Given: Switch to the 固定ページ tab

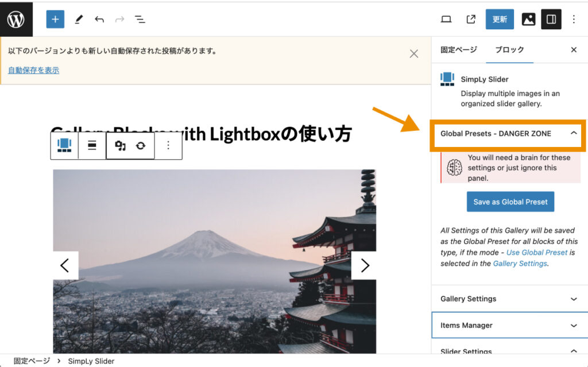Looking at the screenshot, I should point(458,50).
